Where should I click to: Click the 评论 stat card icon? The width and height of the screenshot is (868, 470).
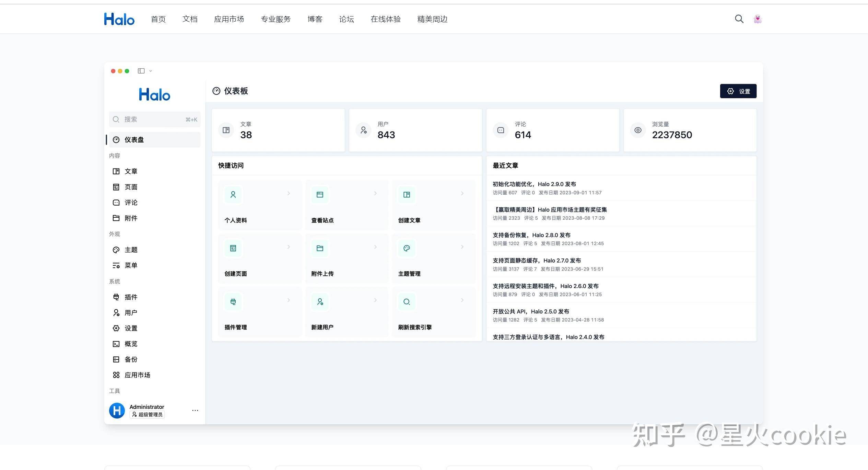click(501, 130)
